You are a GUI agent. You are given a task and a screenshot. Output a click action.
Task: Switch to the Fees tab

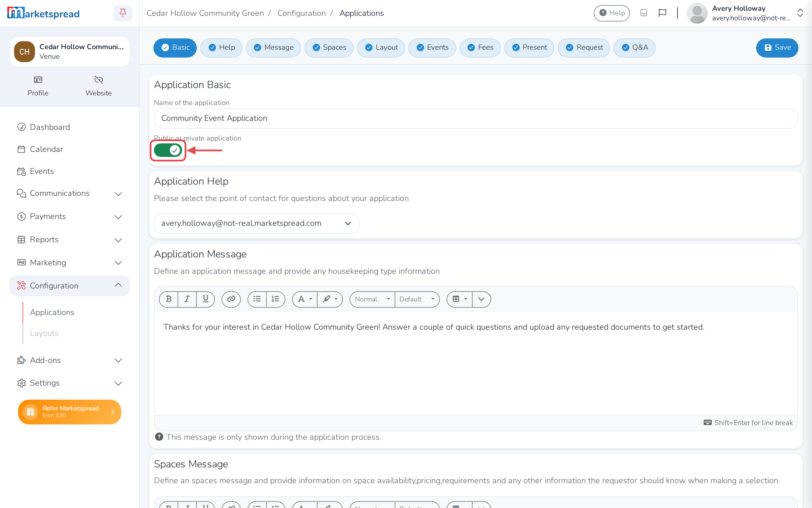[x=480, y=48]
